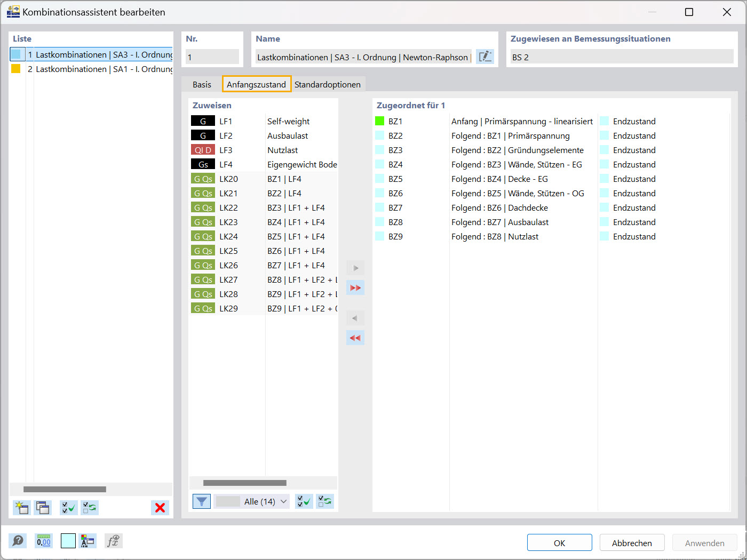Screen dimensions: 747x560
Task: Assign all items with double right arrow
Action: tap(355, 287)
